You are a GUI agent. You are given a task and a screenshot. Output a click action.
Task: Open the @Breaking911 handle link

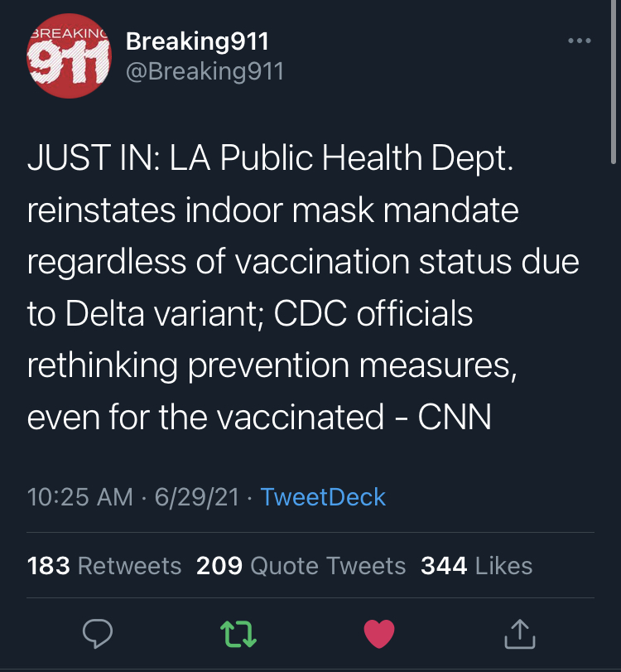pos(205,71)
